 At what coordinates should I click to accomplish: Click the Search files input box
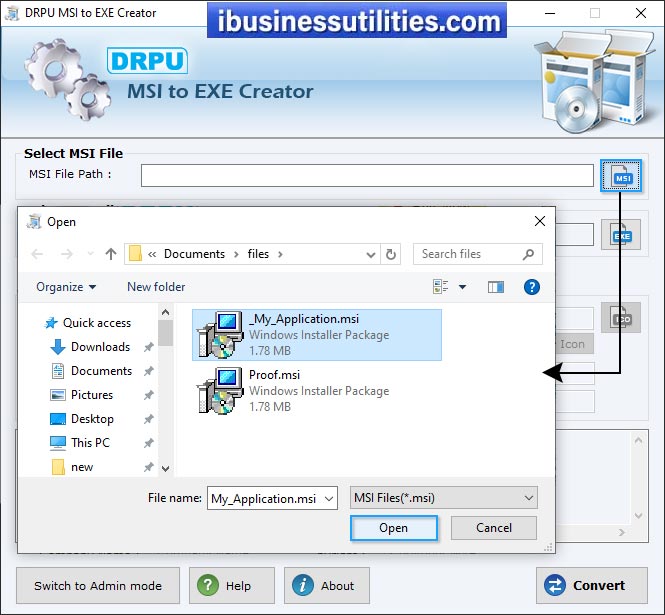coord(478,254)
